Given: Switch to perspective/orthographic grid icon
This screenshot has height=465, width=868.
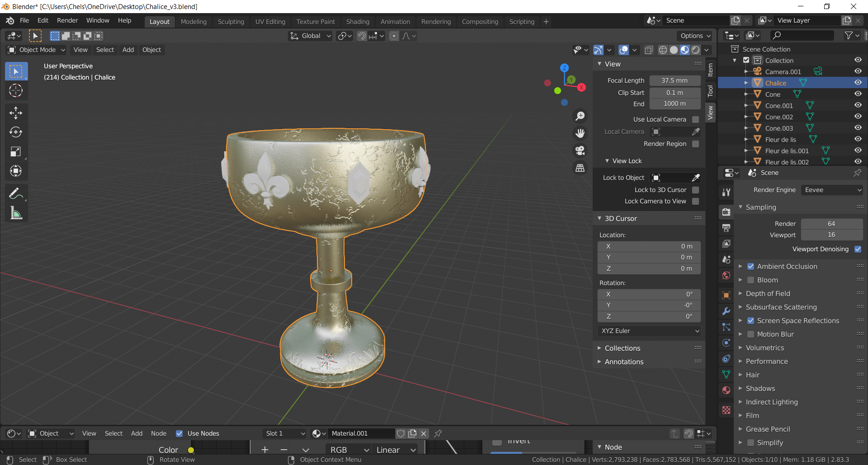Looking at the screenshot, I should tap(580, 168).
